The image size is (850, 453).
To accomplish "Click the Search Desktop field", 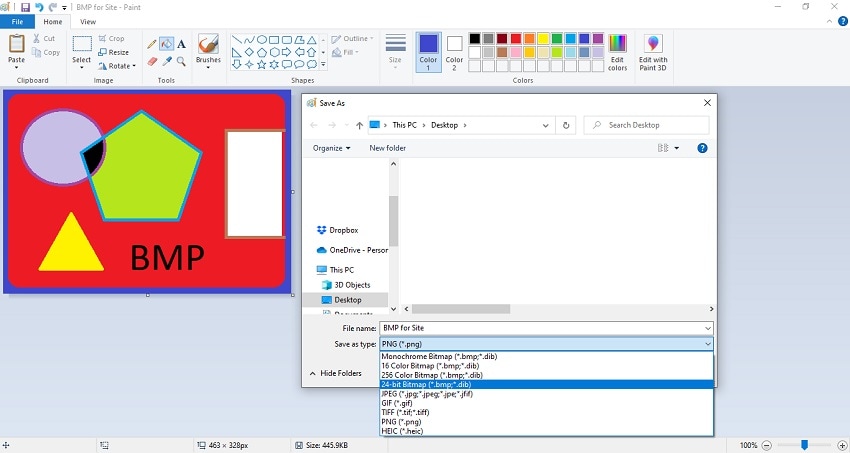I will coord(646,125).
